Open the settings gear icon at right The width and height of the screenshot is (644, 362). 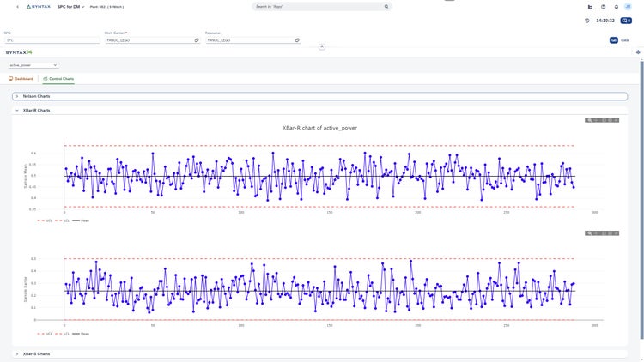tap(638, 52)
